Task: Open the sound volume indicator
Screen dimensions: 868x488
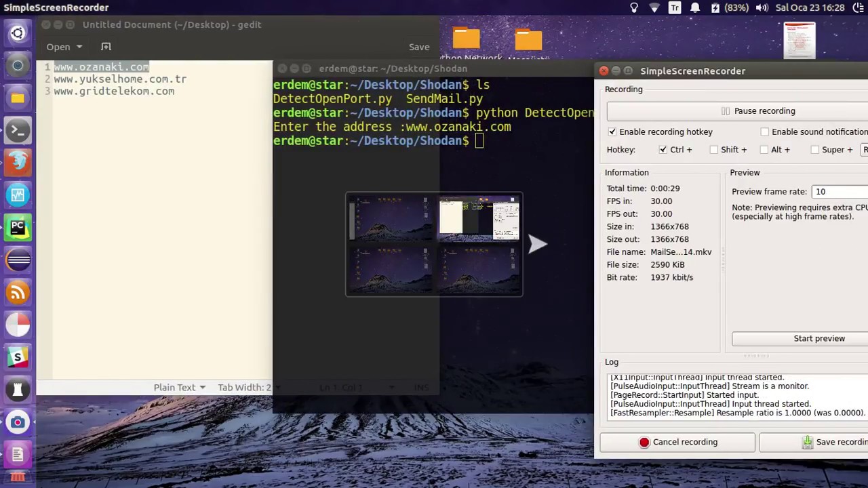Action: click(762, 7)
